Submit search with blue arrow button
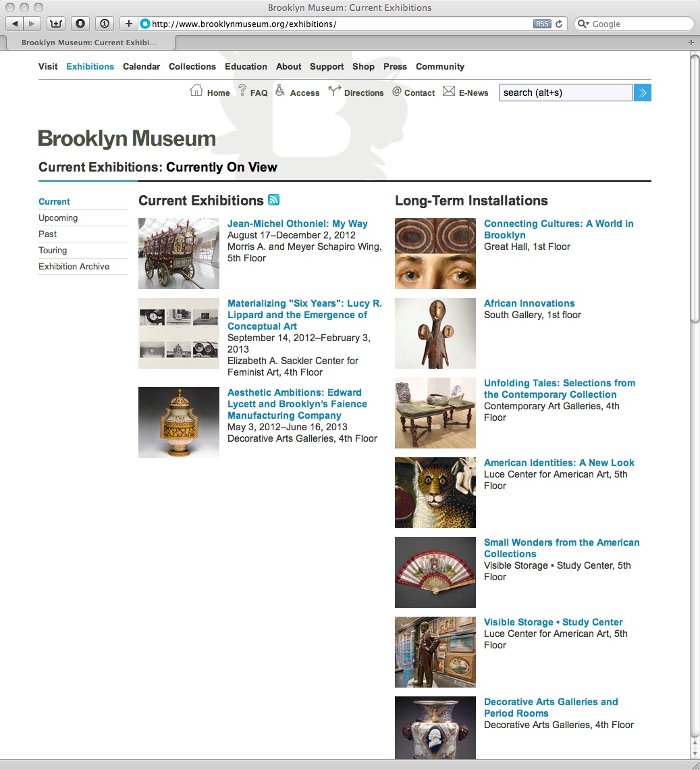Viewport: 700px width, 770px height. (643, 93)
